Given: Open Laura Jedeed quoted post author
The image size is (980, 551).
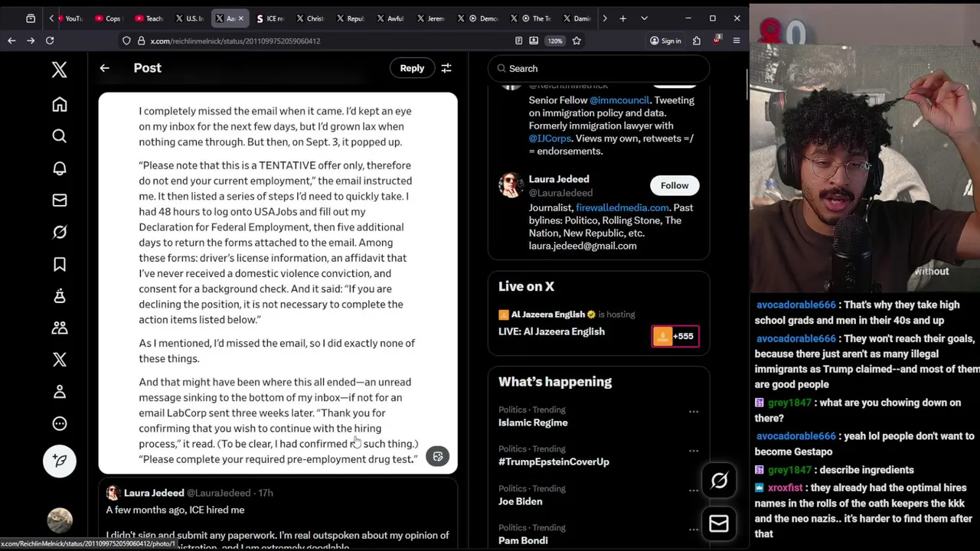Looking at the screenshot, I should 154,493.
